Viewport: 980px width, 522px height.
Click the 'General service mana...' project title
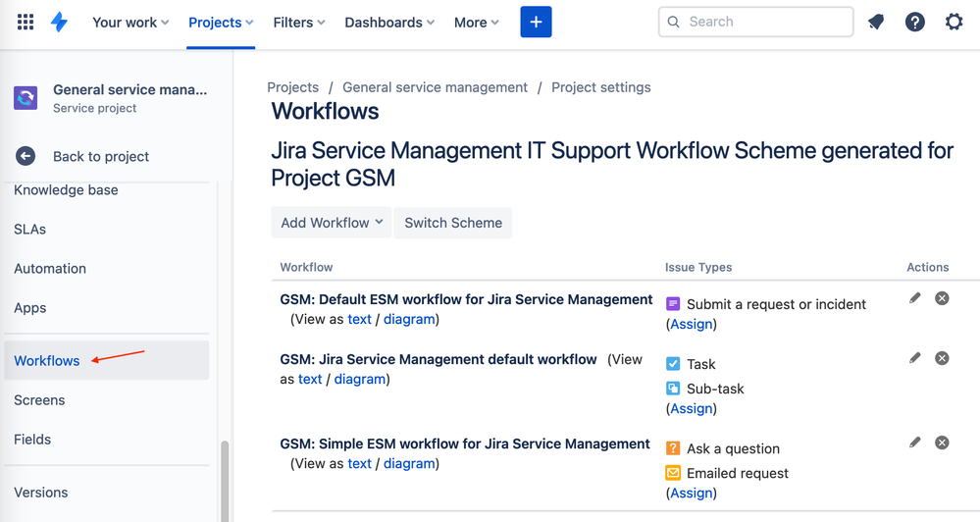point(130,89)
